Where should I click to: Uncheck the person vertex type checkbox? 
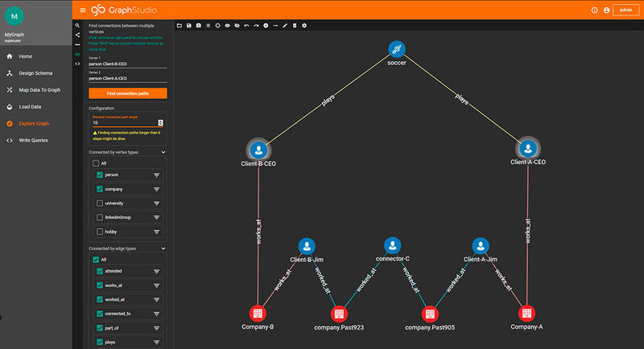coord(99,174)
